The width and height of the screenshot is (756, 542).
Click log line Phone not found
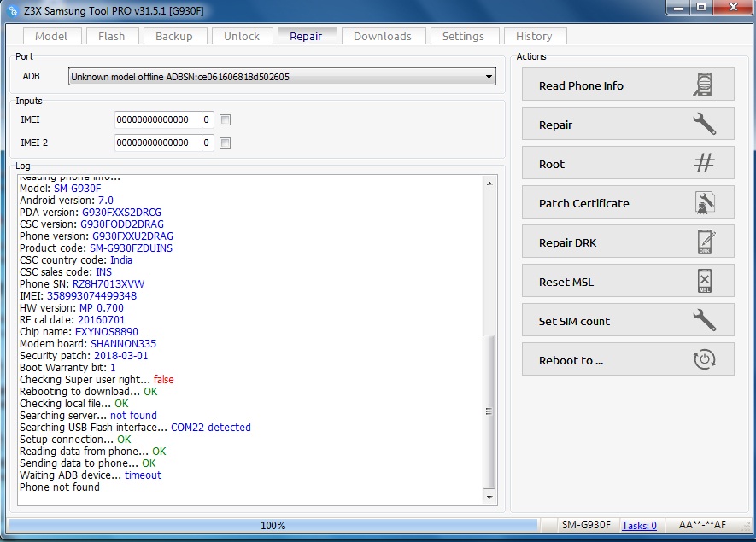59,487
